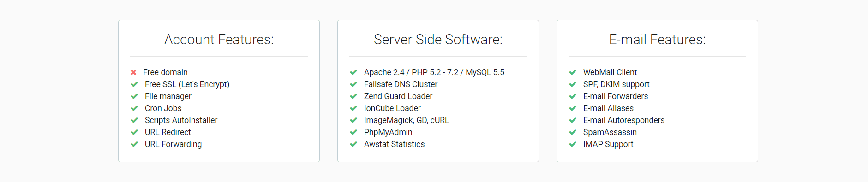Click the check icon next to E-mail Forwarders
This screenshot has height=182, width=868.
pos(573,96)
